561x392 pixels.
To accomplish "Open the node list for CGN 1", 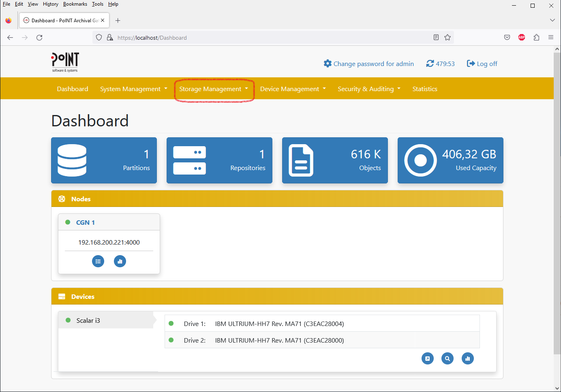I will click(x=98, y=261).
